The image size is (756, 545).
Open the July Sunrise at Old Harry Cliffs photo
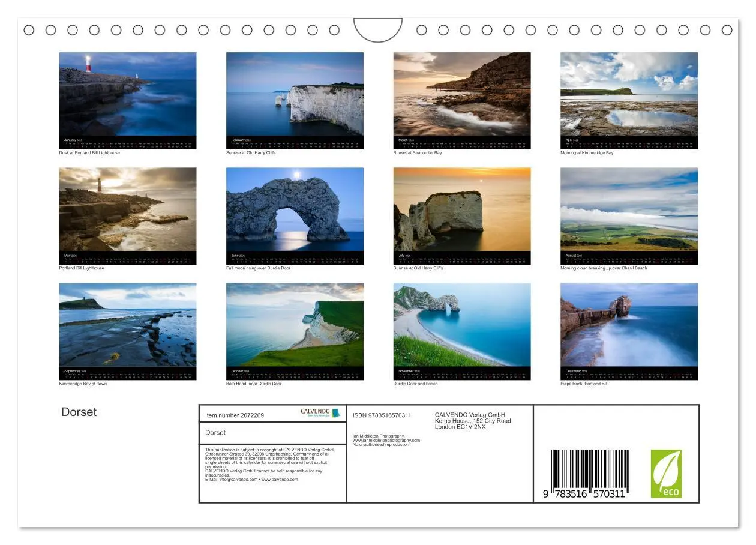[462, 209]
